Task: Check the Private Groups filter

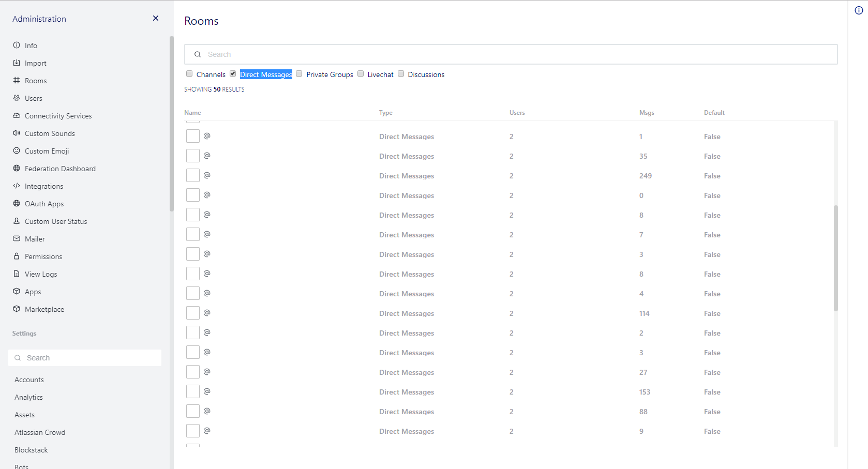Action: pos(299,73)
